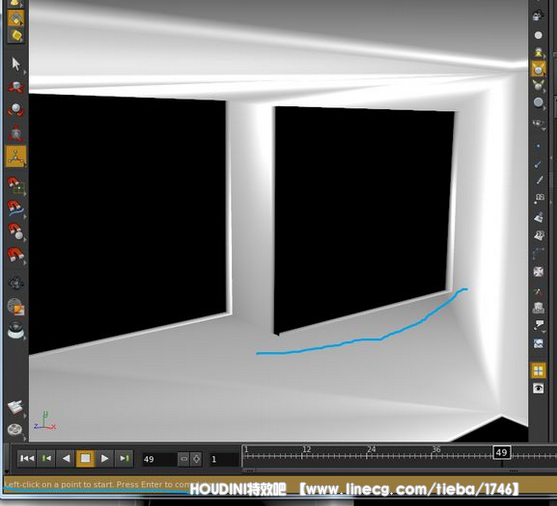Click the highlighted Handles tool

click(16, 156)
